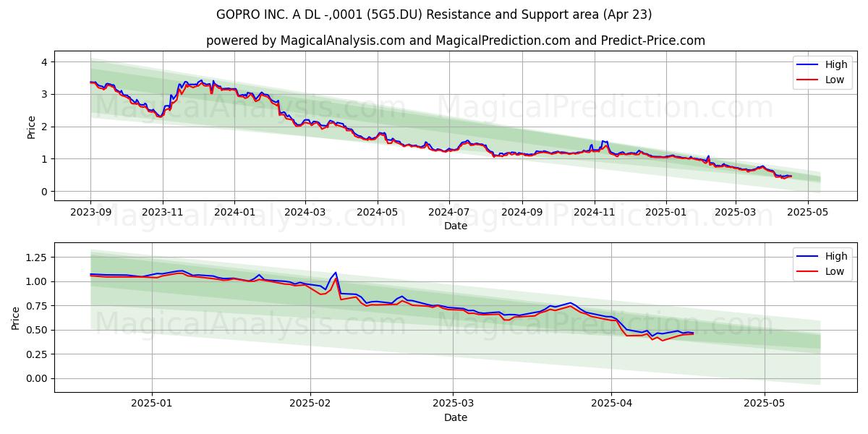Screen dimensions: 868x434
Task: Click the 2024-09 tick label
Action: tap(522, 212)
